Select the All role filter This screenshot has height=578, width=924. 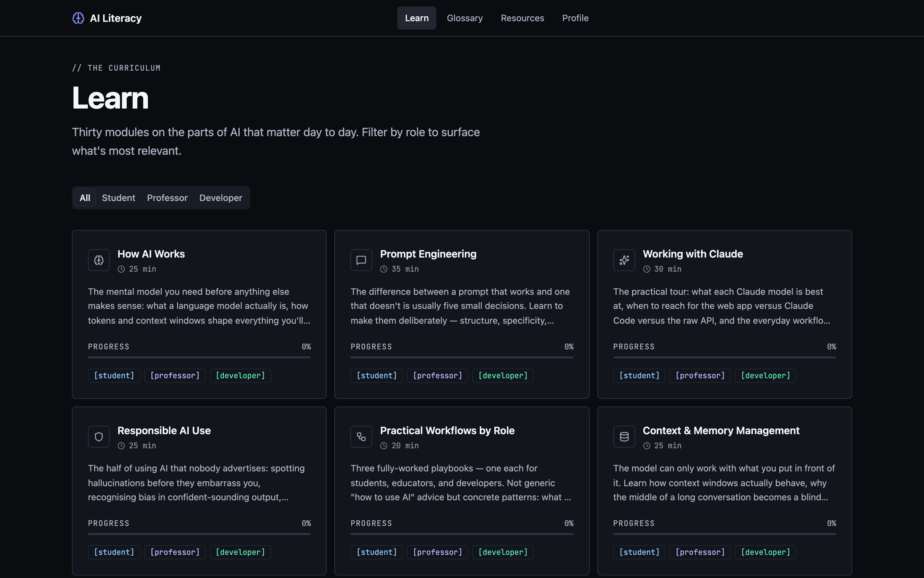[85, 197]
